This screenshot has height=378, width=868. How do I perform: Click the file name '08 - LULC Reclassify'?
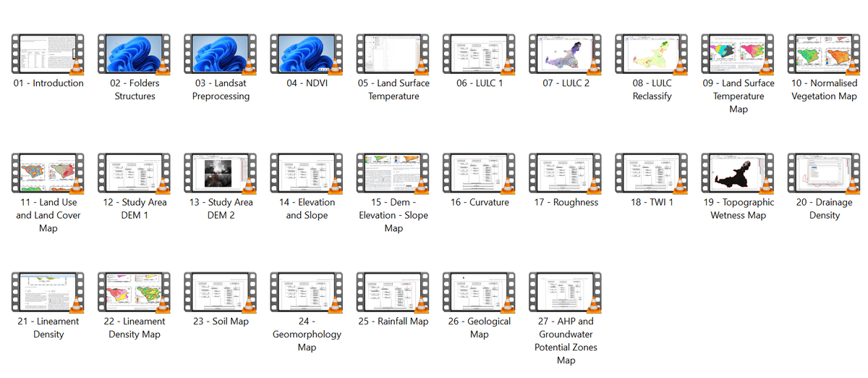[x=652, y=90]
